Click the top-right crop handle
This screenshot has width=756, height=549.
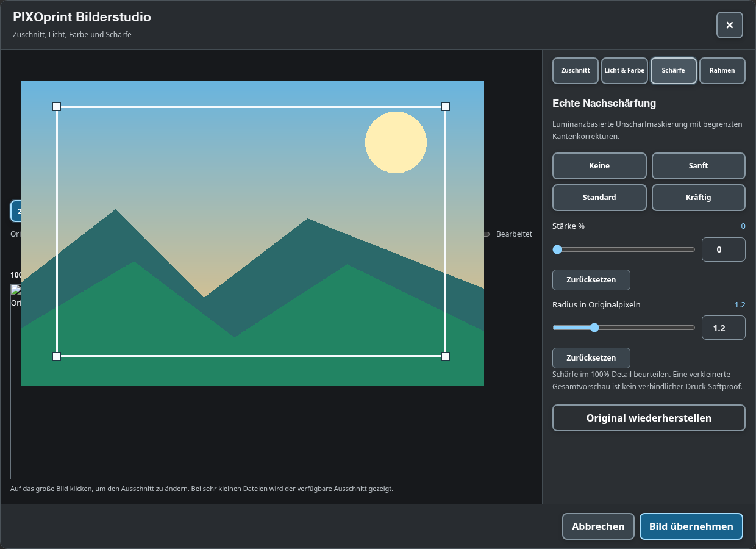click(445, 107)
